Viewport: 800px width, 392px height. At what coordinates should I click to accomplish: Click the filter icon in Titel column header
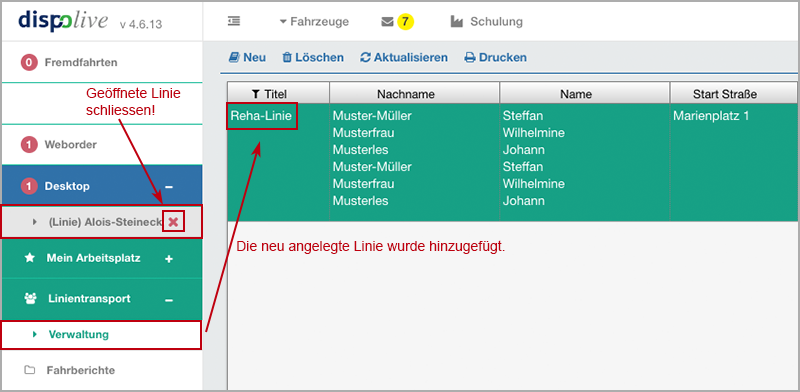256,94
